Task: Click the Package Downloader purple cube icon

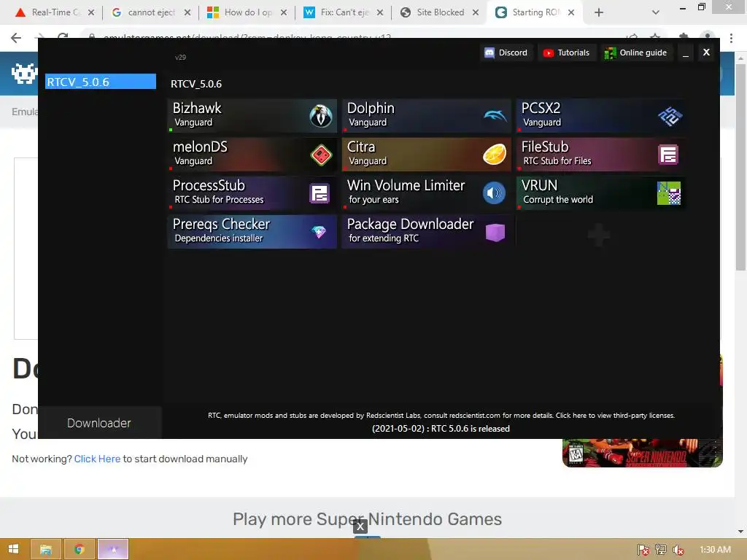Action: coord(495,233)
